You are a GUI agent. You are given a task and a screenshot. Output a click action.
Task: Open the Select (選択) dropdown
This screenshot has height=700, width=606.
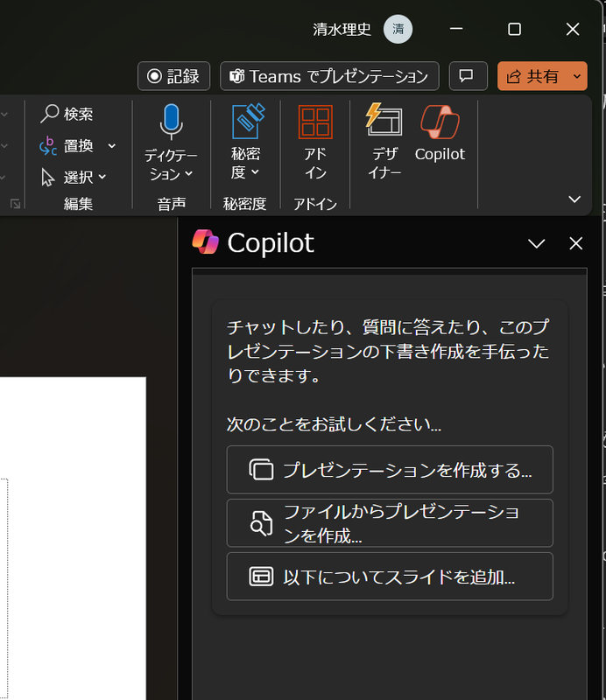[74, 178]
